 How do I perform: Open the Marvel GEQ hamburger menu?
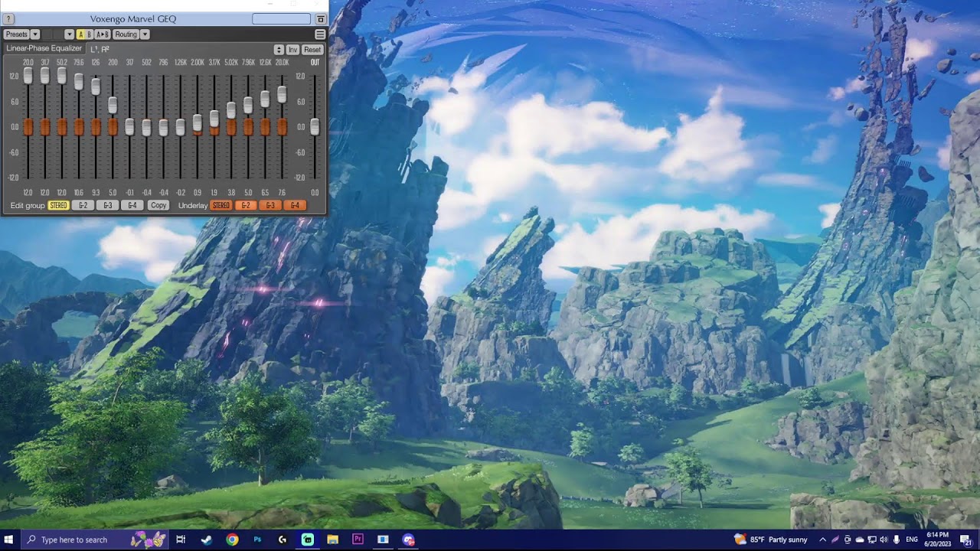(320, 34)
